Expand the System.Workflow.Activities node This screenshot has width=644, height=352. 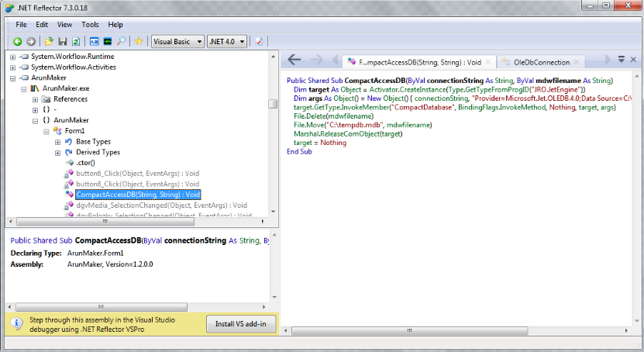tap(12, 67)
